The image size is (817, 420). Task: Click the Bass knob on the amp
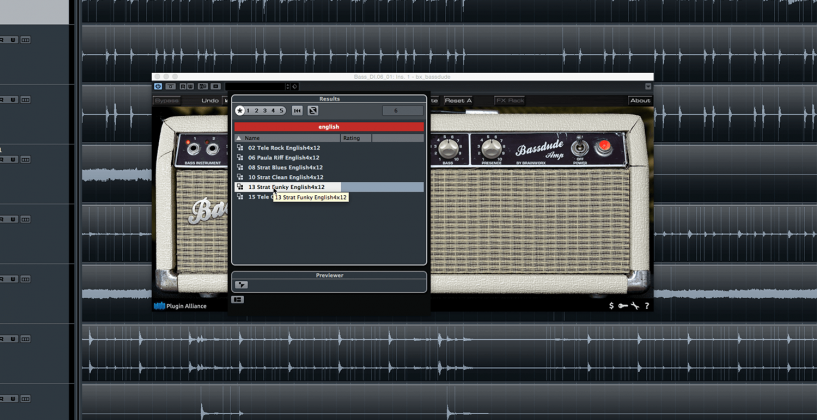click(448, 149)
